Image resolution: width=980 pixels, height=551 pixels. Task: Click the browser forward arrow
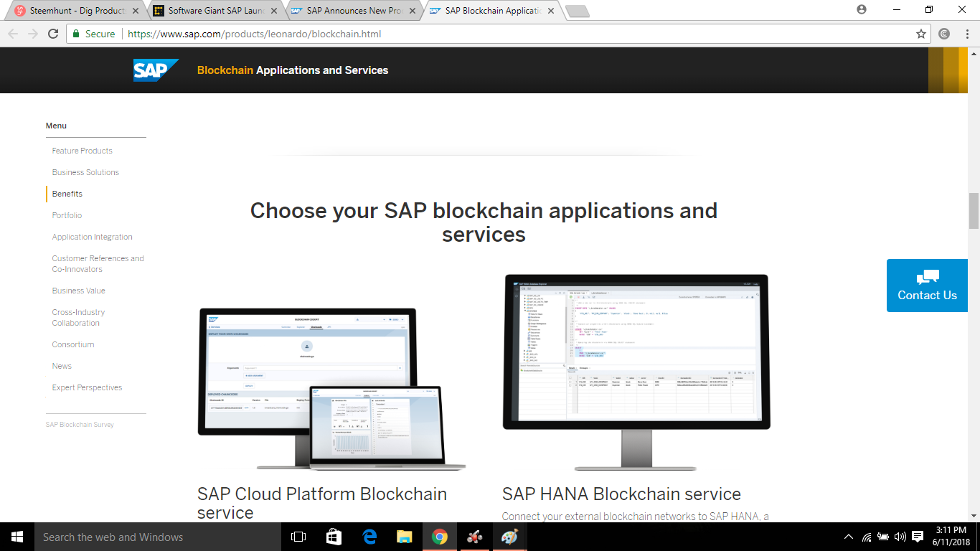33,34
